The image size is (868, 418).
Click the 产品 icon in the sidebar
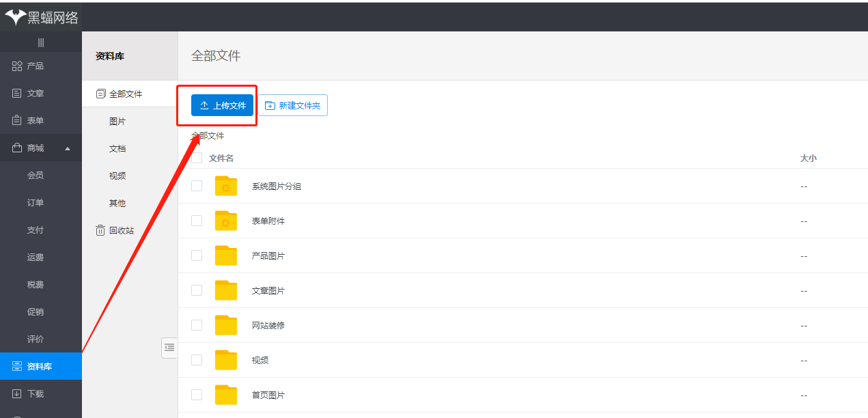[x=17, y=66]
